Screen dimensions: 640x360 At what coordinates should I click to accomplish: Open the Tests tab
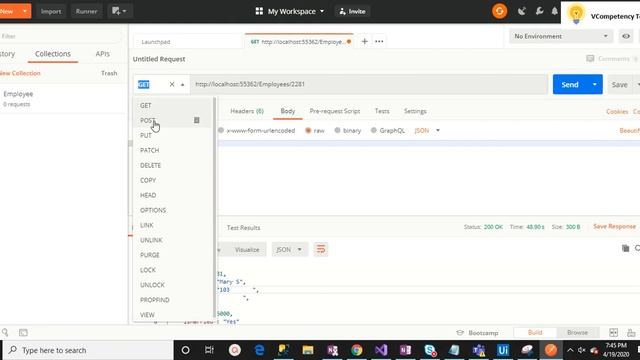(x=382, y=111)
